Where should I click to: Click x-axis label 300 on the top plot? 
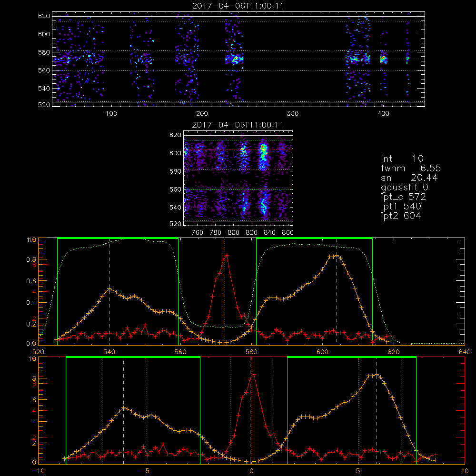coord(293,114)
